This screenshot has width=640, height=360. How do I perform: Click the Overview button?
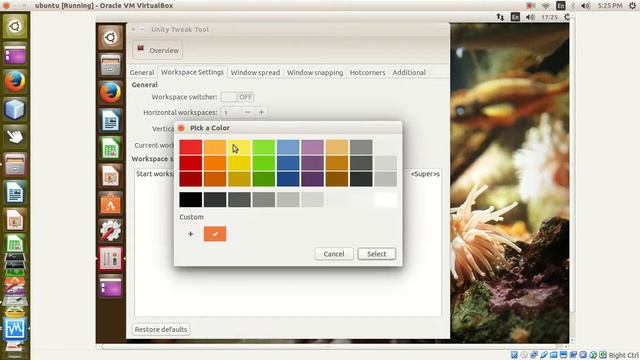(158, 51)
